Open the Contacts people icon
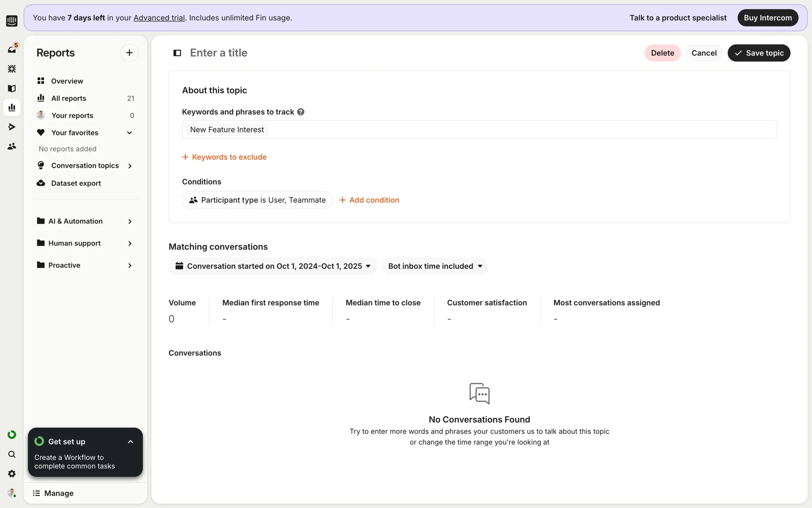 12,146
